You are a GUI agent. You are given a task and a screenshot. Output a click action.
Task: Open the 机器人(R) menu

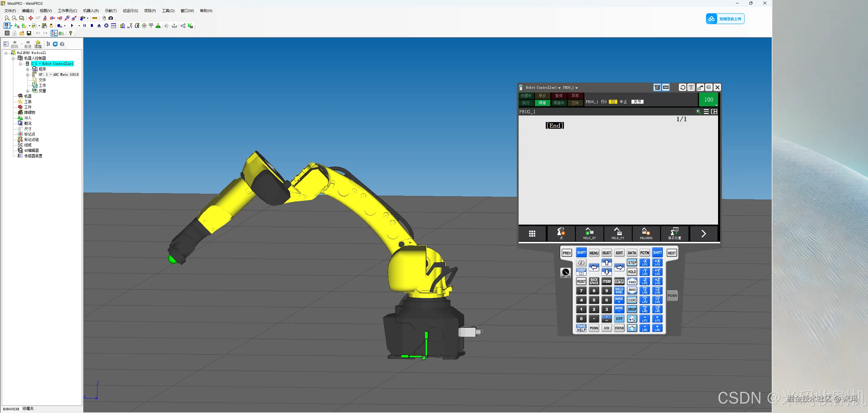click(x=91, y=11)
